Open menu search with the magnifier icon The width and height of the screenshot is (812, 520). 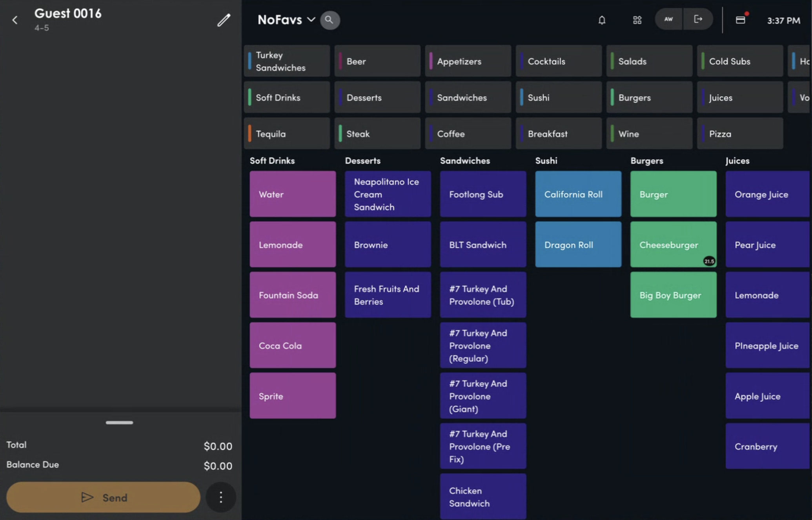330,20
